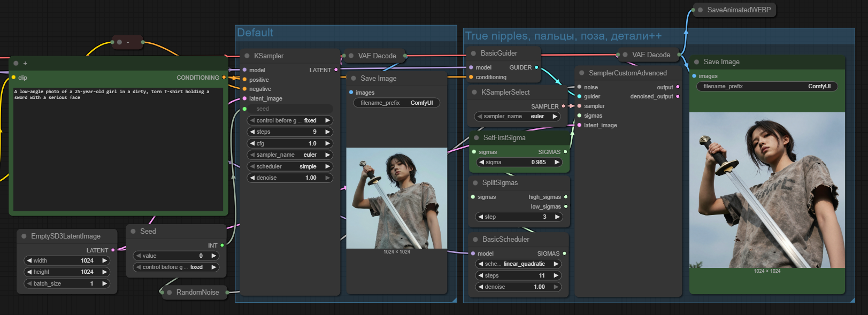Expand the collapsed RandomNoise node
Screen dimensions: 868x315
click(x=170, y=293)
